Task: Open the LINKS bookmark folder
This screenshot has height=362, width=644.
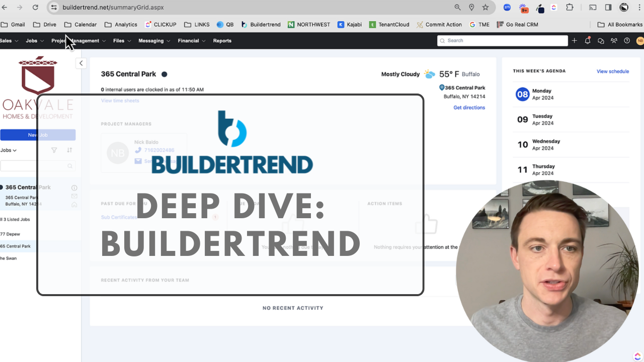Action: coord(197,24)
